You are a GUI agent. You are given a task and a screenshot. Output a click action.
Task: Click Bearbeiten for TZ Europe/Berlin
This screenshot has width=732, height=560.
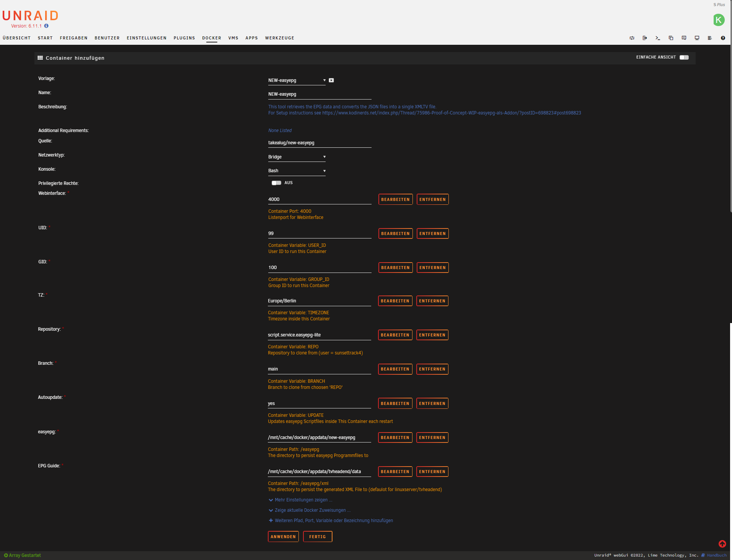coord(395,301)
